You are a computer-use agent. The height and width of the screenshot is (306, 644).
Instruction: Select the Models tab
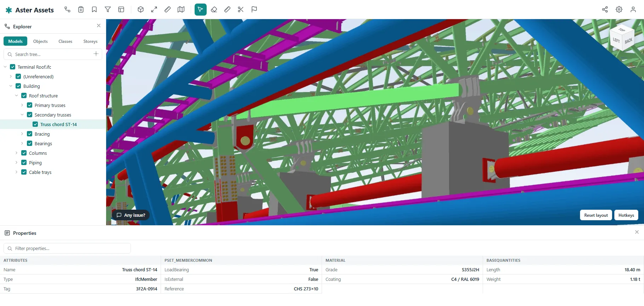pos(15,41)
